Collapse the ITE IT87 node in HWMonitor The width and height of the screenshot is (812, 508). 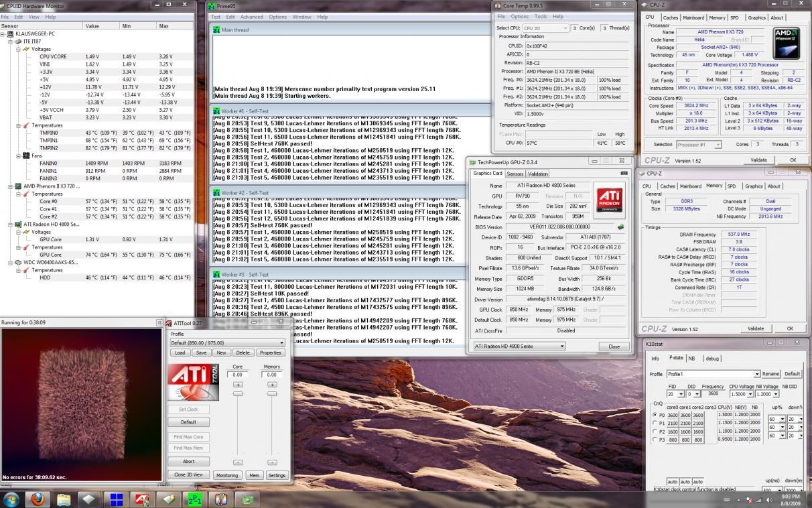[11, 41]
